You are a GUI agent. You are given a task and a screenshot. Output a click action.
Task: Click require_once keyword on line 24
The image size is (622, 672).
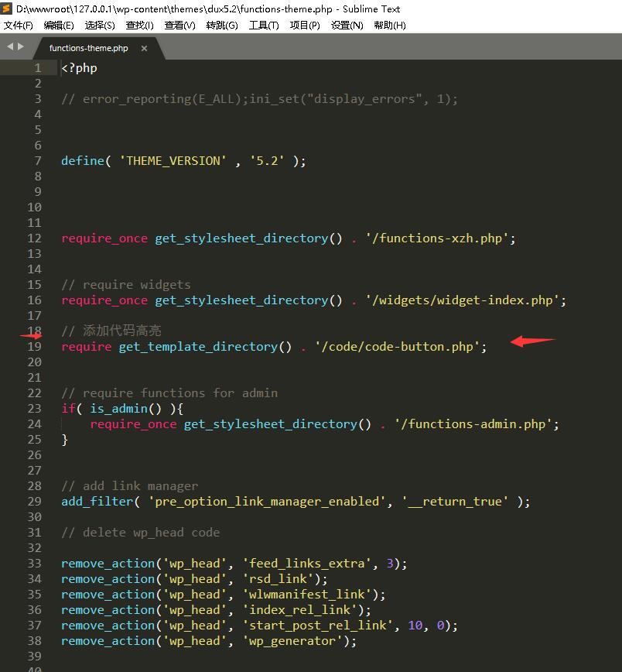[x=133, y=423]
